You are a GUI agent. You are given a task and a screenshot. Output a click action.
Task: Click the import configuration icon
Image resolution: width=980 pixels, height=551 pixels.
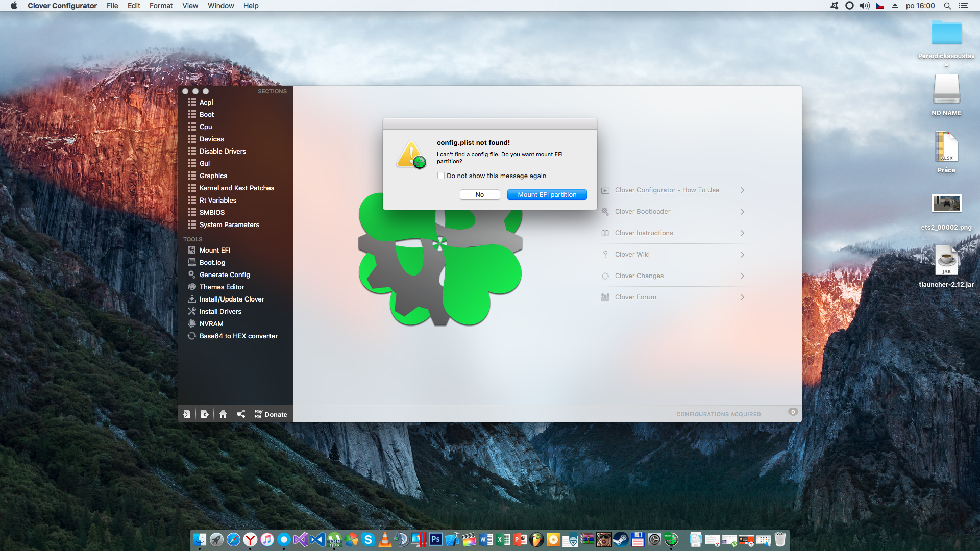(x=187, y=414)
